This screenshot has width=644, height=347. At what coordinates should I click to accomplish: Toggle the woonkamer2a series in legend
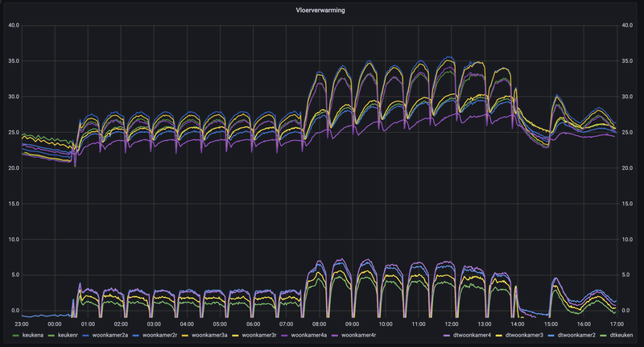[x=109, y=335]
